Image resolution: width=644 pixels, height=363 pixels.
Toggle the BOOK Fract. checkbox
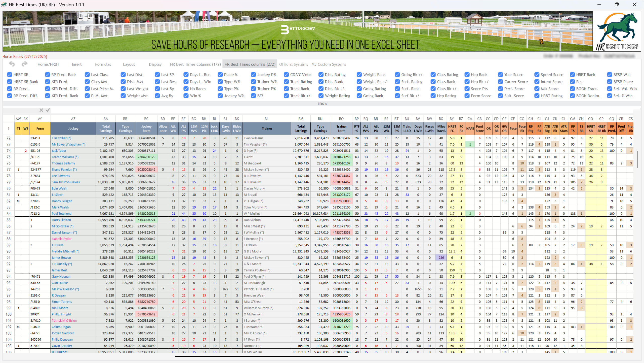(x=572, y=89)
